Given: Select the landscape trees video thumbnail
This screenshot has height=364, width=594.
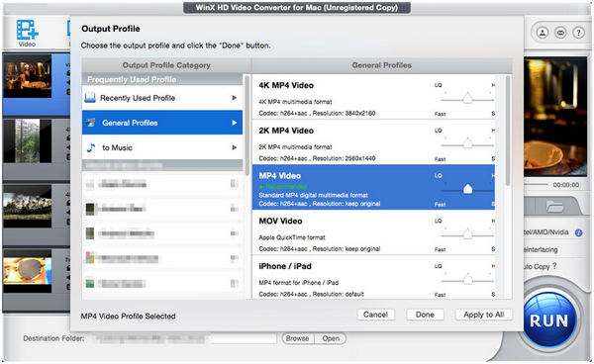Looking at the screenshot, I should pyautogui.click(x=28, y=206).
